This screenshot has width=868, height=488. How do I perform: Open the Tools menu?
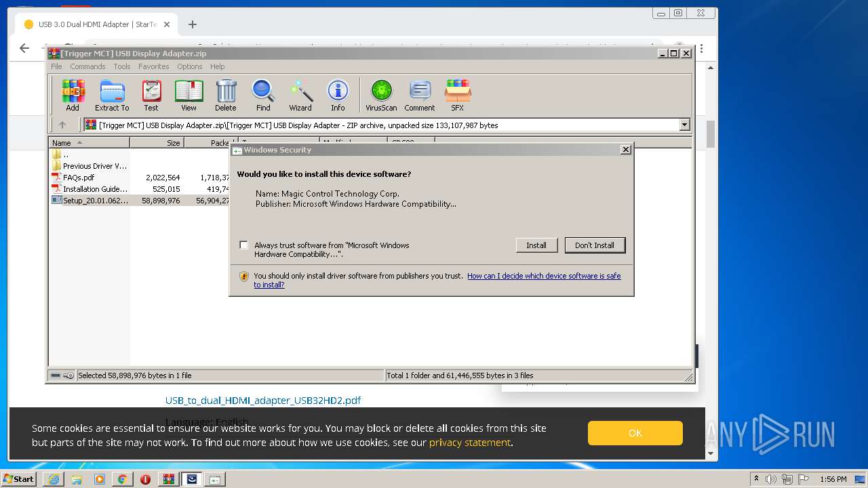[122, 66]
